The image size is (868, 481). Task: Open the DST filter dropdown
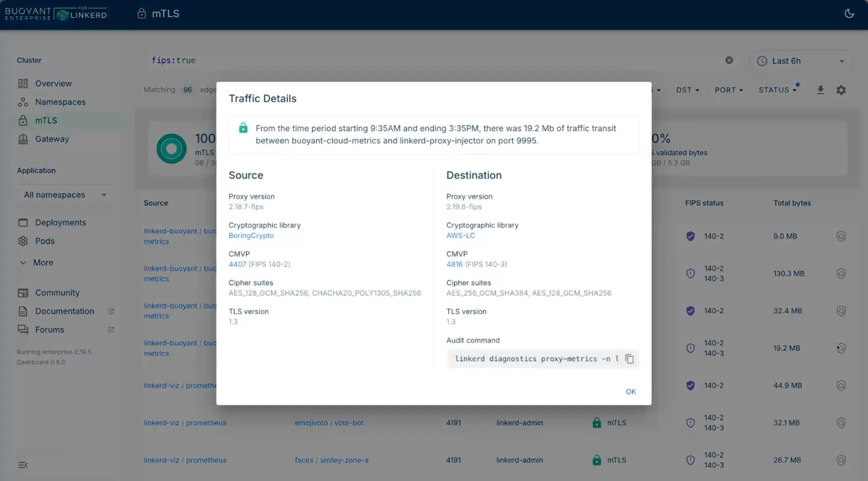[687, 90]
